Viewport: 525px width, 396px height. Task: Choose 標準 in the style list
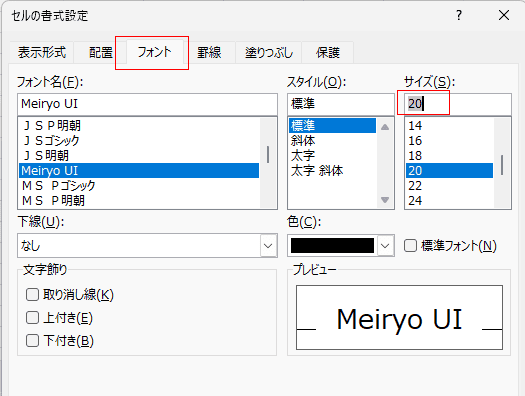point(332,126)
